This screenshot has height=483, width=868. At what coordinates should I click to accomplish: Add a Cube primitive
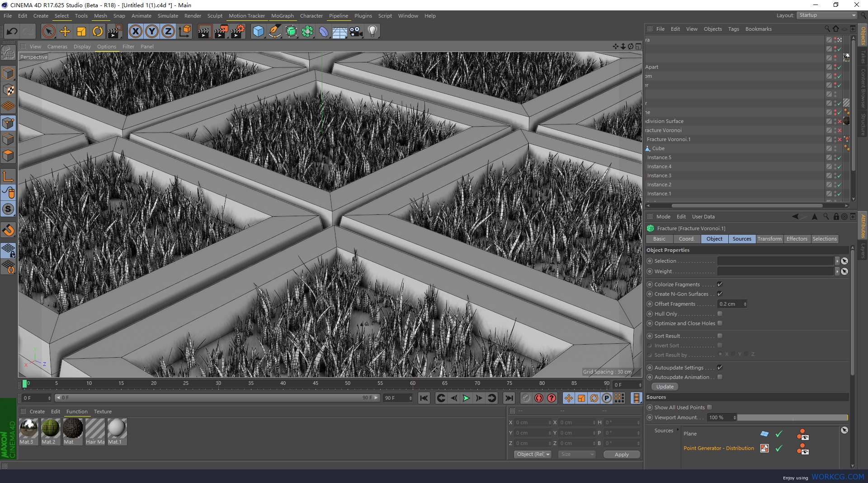click(x=258, y=31)
